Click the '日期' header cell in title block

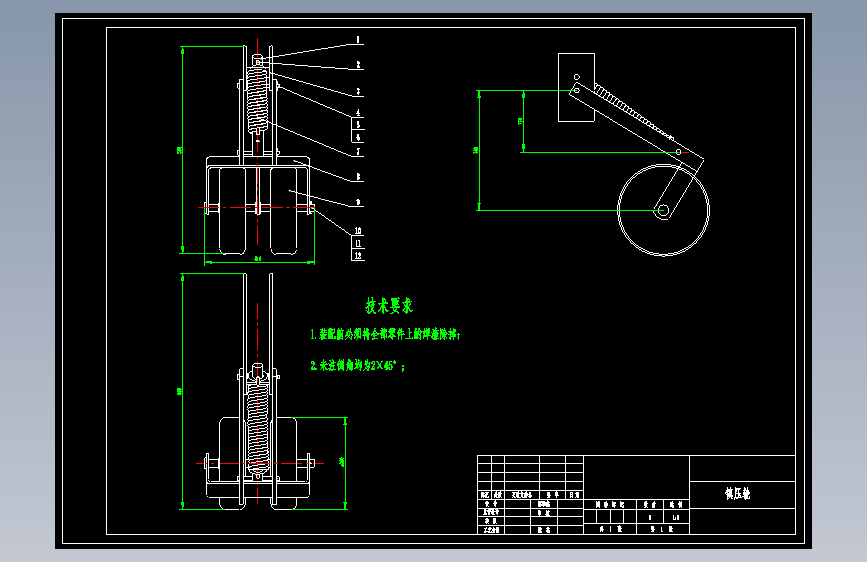[574, 495]
